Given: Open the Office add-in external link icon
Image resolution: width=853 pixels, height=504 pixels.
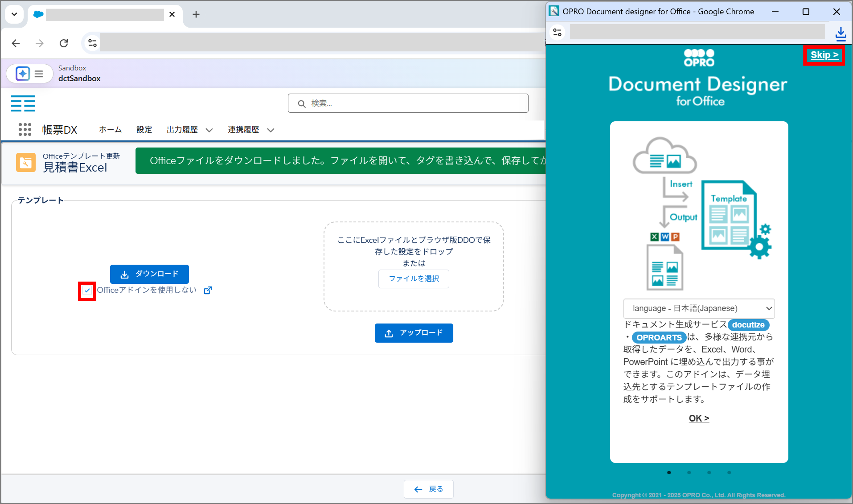Looking at the screenshot, I should point(208,290).
